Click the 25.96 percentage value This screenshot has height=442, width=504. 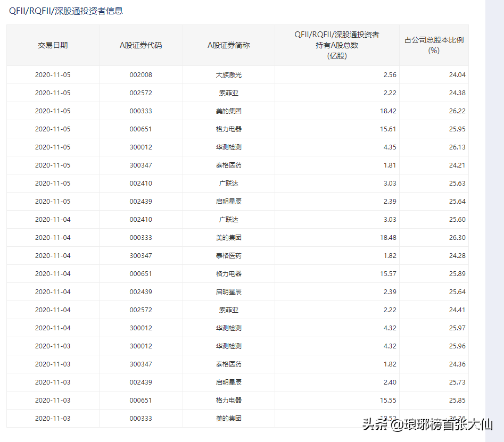[457, 346]
